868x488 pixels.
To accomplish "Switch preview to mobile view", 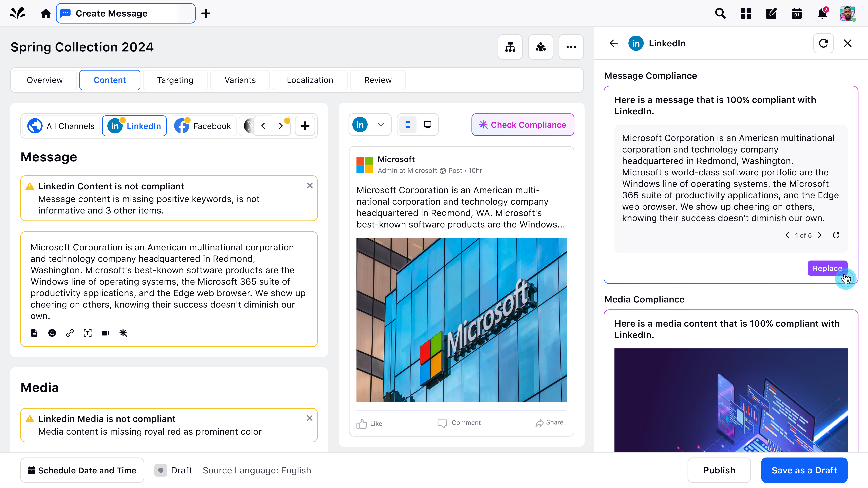I will click(408, 125).
